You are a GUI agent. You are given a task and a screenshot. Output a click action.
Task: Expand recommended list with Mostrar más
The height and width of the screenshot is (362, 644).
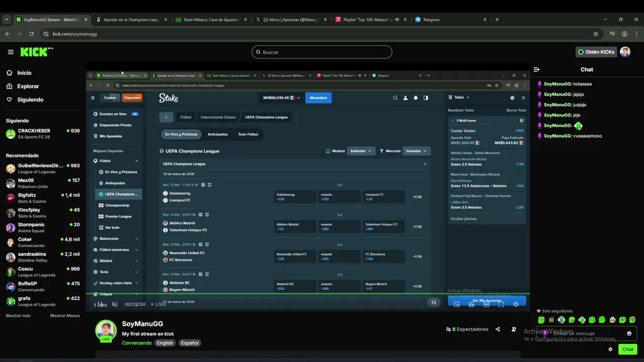click(18, 316)
